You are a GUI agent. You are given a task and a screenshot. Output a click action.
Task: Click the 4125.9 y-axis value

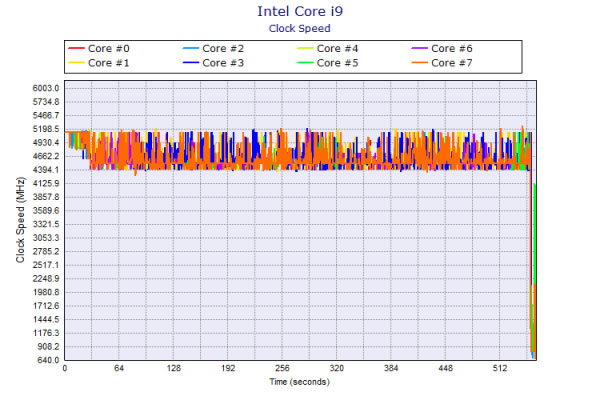[46, 183]
